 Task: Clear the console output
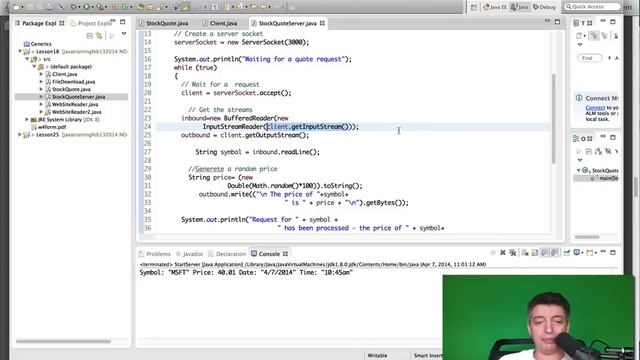[x=525, y=253]
